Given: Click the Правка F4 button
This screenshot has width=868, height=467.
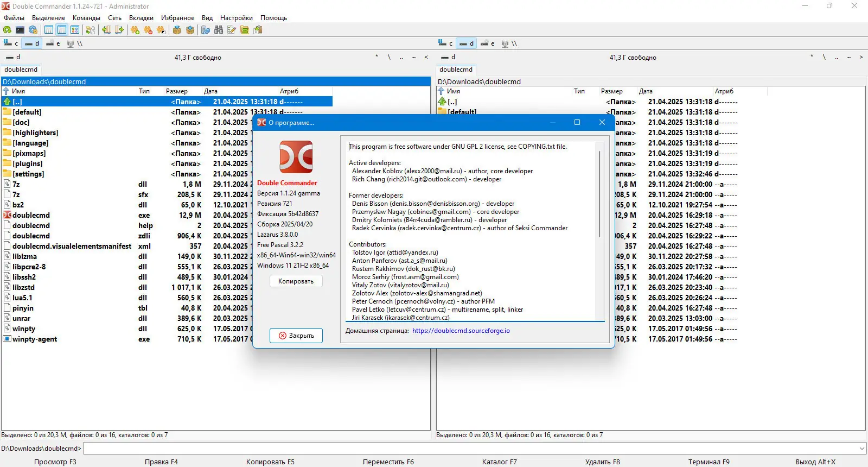Looking at the screenshot, I should point(161,462).
